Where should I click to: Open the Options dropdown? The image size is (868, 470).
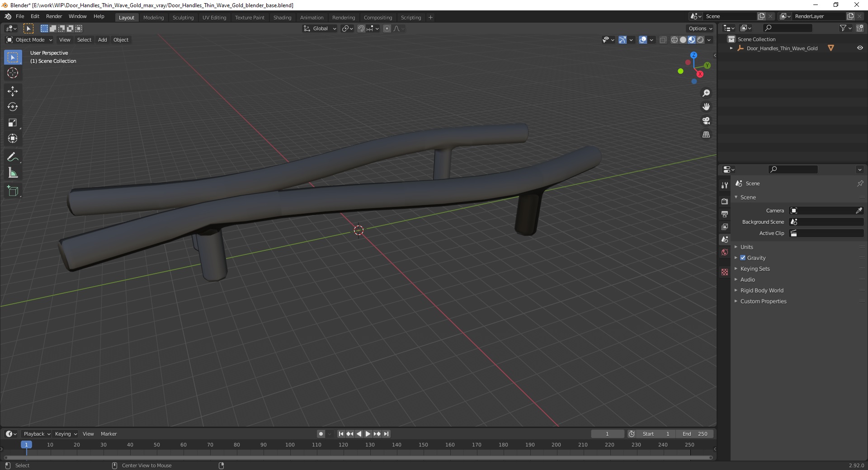coord(700,28)
